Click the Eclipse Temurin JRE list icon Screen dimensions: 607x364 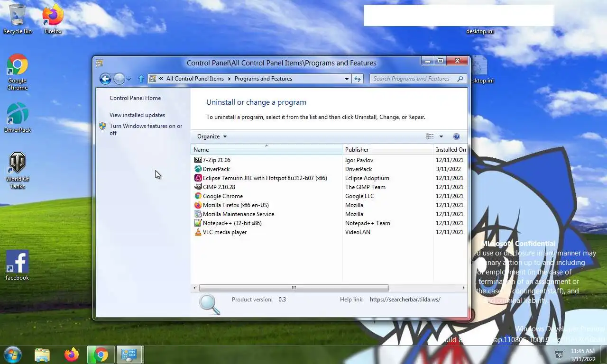click(x=198, y=178)
